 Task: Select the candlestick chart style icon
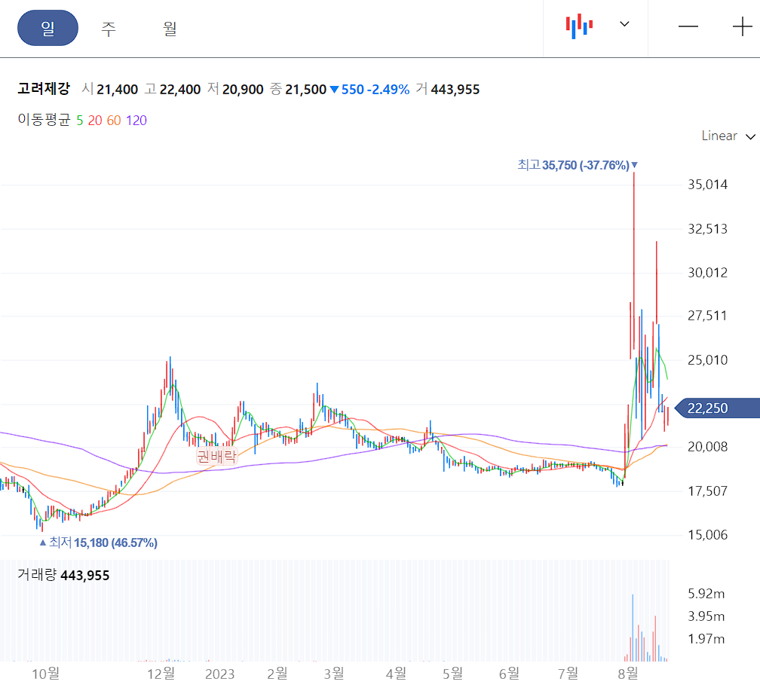coord(577,25)
